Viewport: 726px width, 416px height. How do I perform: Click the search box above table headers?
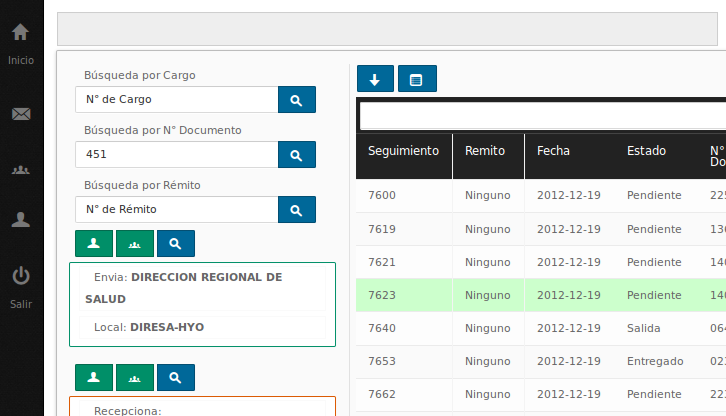click(x=542, y=117)
